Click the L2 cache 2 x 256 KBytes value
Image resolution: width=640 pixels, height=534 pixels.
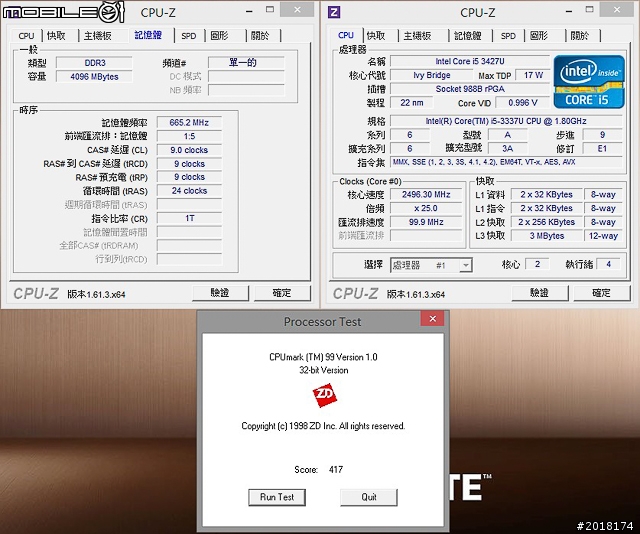[547, 222]
